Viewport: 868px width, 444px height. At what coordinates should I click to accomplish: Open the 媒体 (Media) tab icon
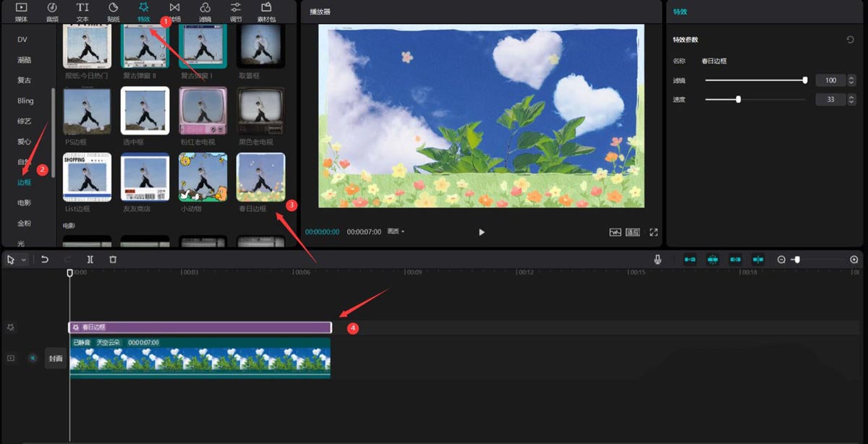click(x=21, y=11)
